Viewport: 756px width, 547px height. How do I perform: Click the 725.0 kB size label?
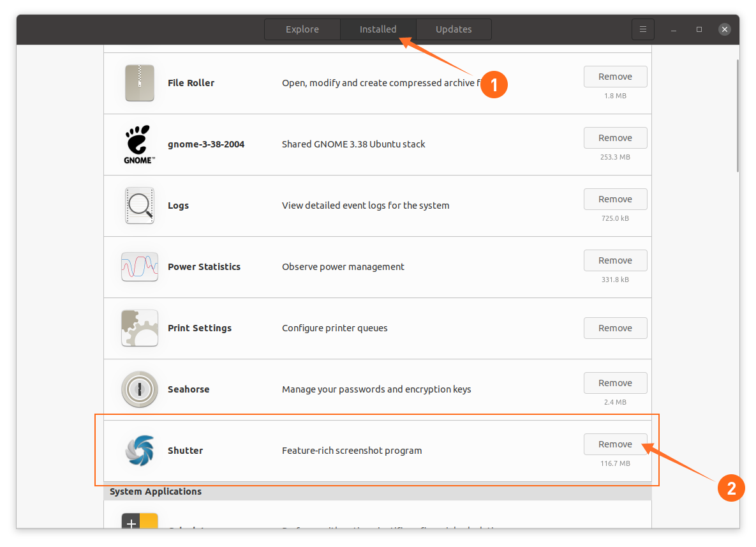pyautogui.click(x=615, y=218)
